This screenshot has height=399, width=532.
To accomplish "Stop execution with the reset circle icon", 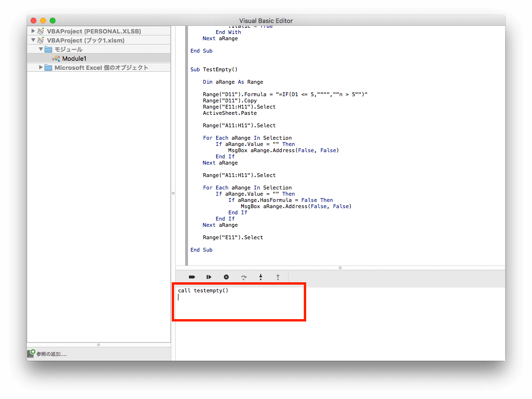I will point(226,277).
